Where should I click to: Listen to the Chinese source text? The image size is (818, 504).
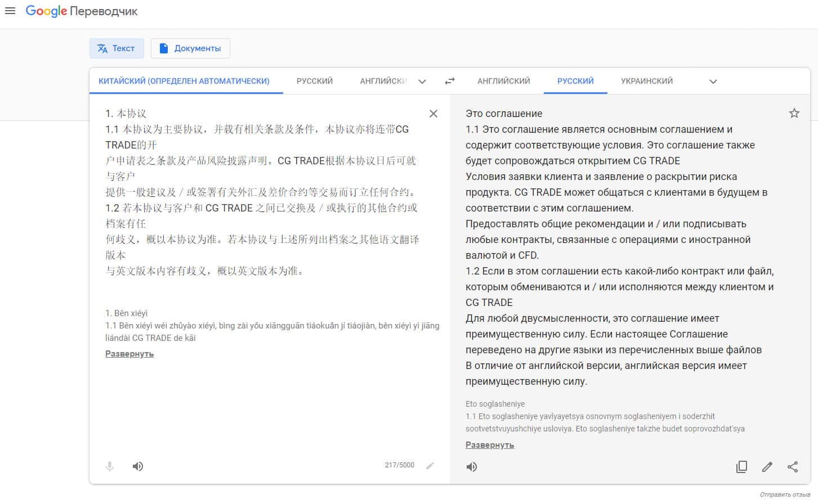tap(137, 466)
